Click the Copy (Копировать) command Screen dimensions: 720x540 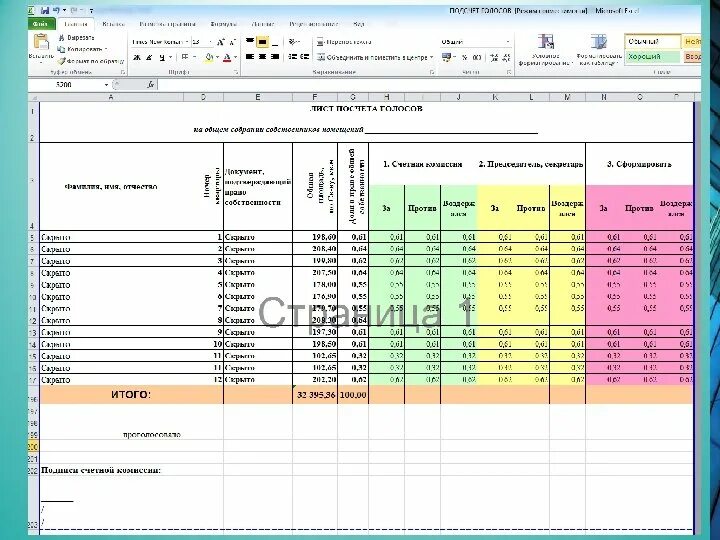click(x=81, y=49)
